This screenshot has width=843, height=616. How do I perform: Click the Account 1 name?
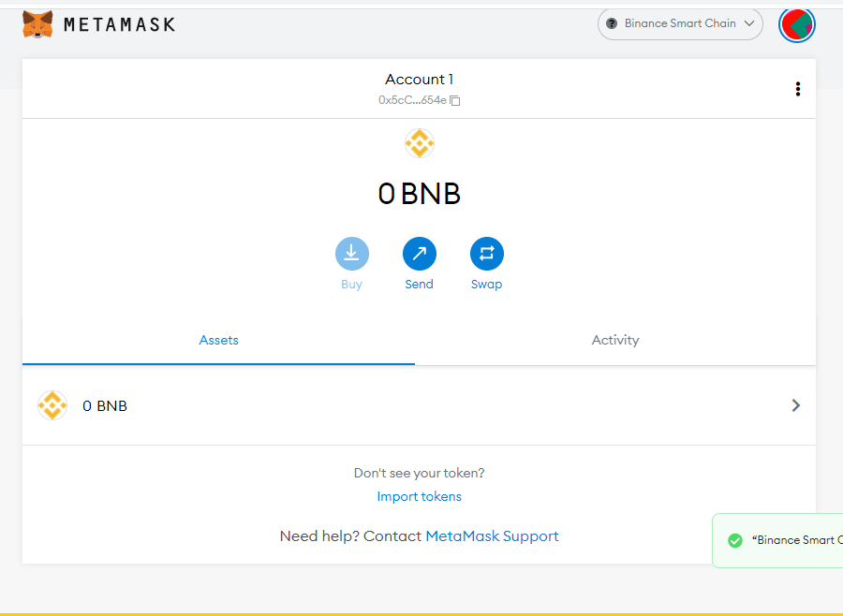(420, 80)
